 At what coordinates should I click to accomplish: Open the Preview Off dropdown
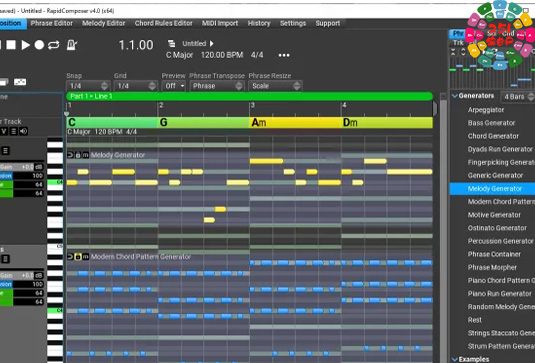click(x=174, y=86)
